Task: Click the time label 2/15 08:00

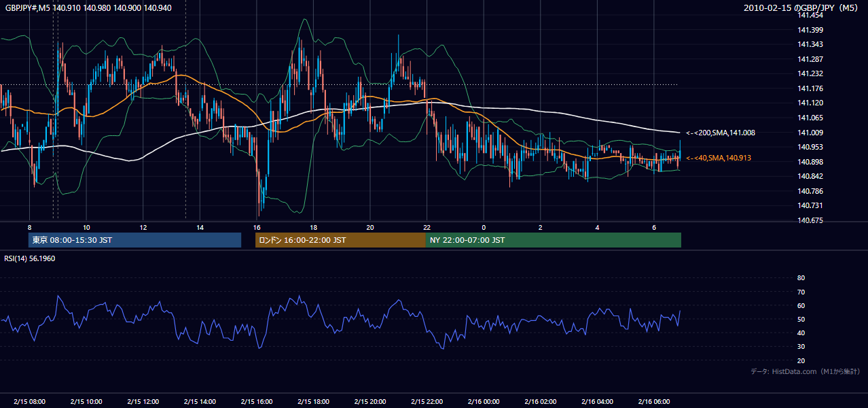Action: [x=29, y=401]
